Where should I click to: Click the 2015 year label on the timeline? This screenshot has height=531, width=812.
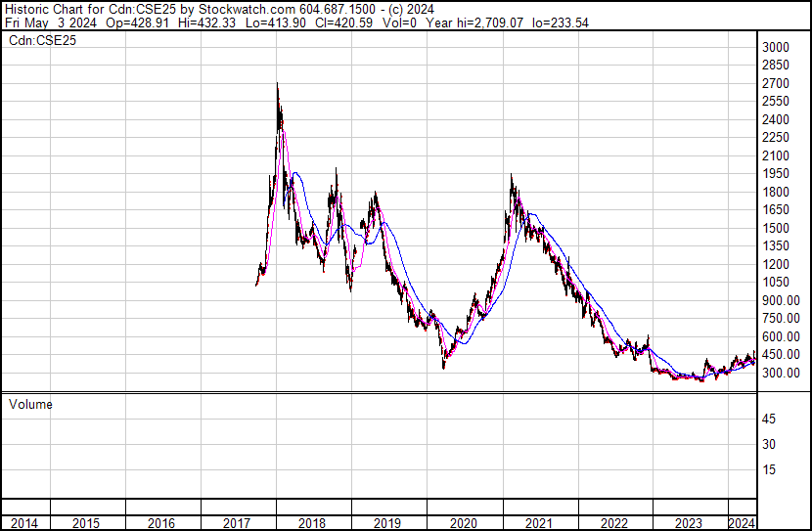pos(86,523)
